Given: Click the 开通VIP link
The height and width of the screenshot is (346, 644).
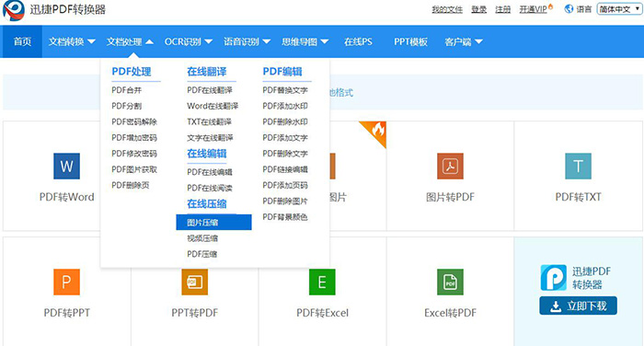Looking at the screenshot, I should coord(533,9).
